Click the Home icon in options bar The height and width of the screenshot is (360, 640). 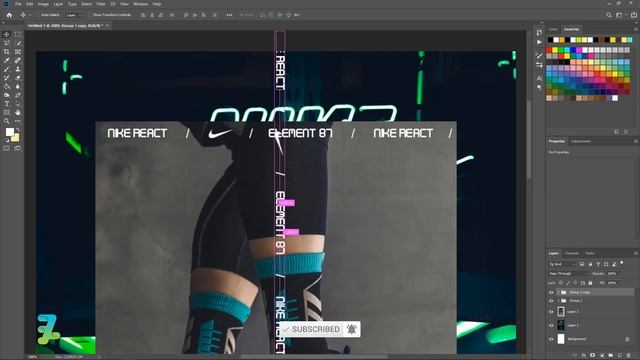[9, 15]
